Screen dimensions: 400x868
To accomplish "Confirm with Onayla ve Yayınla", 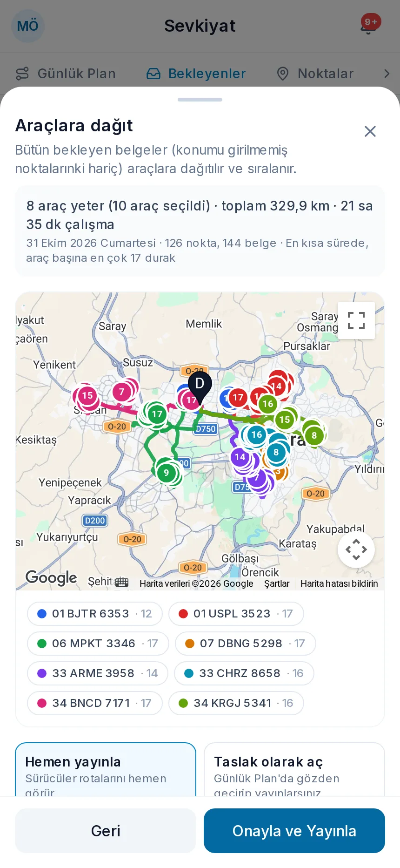I will point(294,831).
